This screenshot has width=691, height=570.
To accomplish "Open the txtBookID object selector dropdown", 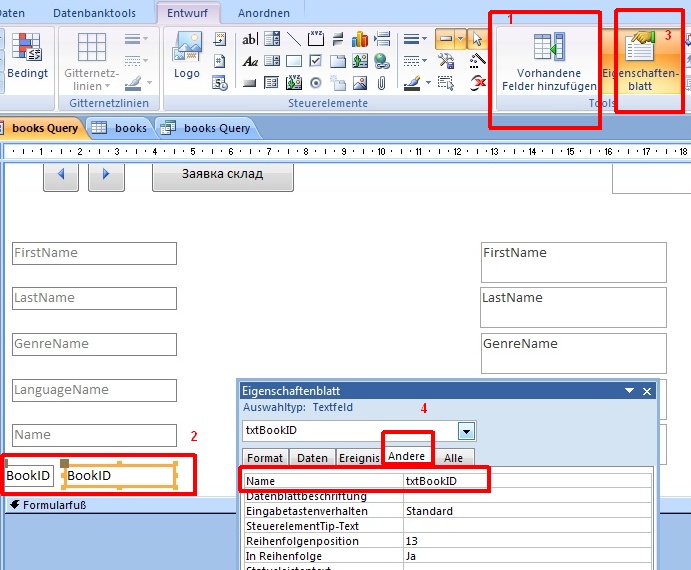I will coord(466,431).
